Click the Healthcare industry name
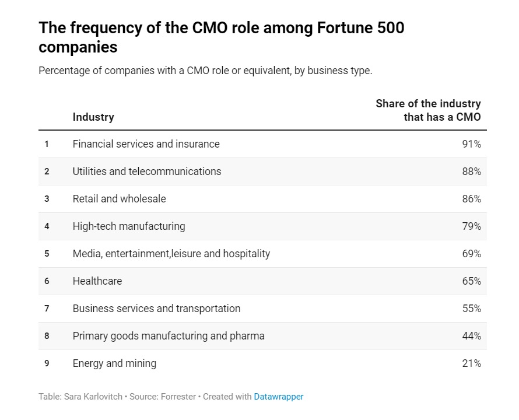This screenshot has width=519, height=420. point(97,281)
